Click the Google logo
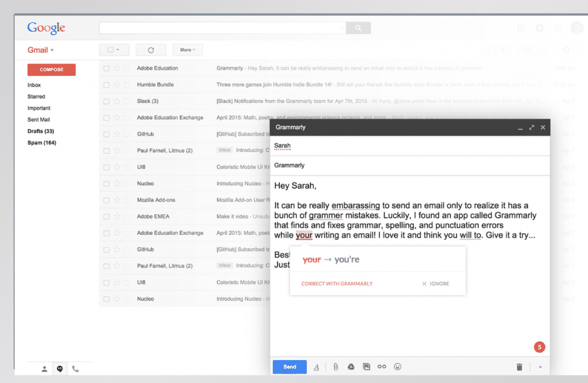Screen dimensions: 588x383 coord(46,28)
